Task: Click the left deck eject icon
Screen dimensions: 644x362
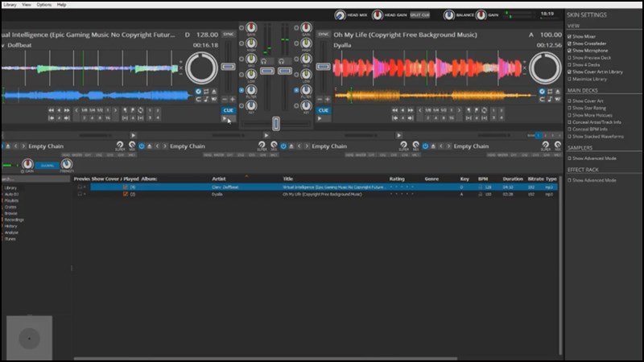Action: (214, 91)
